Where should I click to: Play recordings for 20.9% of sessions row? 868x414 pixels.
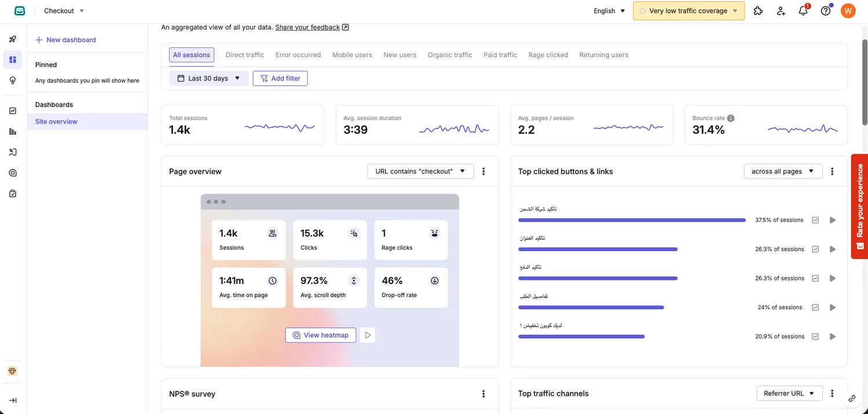[833, 337]
